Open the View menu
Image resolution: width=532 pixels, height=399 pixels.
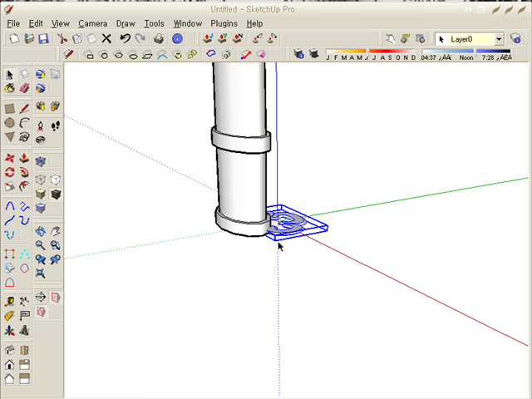(x=61, y=24)
